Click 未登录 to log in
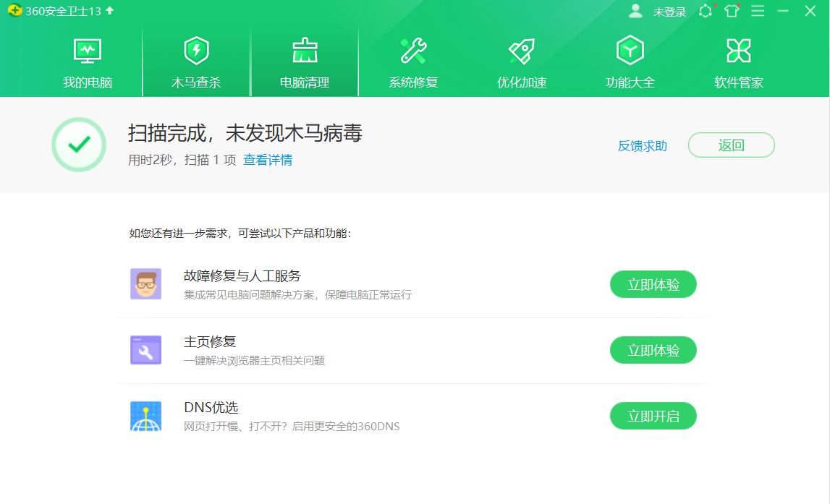Screen dimensions: 830x504 [669, 12]
